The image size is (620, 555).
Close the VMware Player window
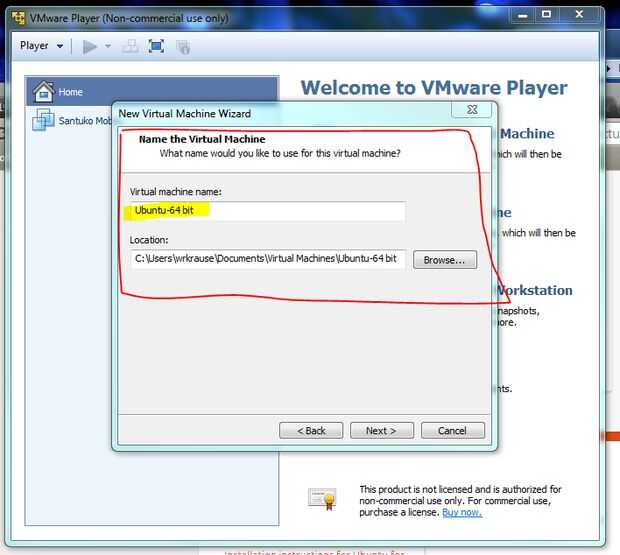click(579, 15)
